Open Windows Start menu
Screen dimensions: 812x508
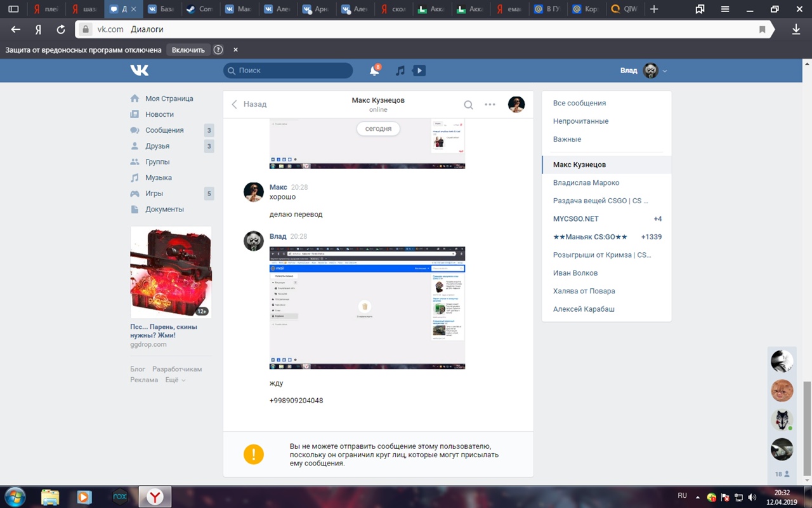15,497
